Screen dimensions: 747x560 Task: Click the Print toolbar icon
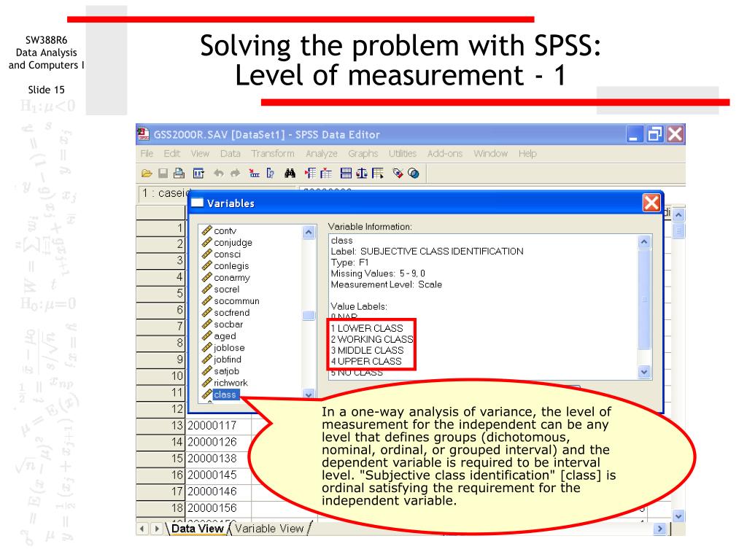coord(179,174)
